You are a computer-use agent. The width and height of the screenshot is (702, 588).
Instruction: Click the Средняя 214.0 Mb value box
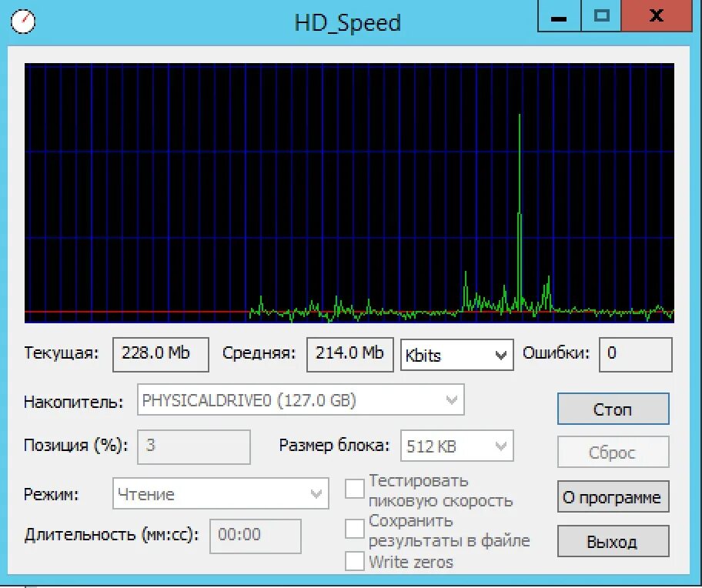pyautogui.click(x=349, y=354)
